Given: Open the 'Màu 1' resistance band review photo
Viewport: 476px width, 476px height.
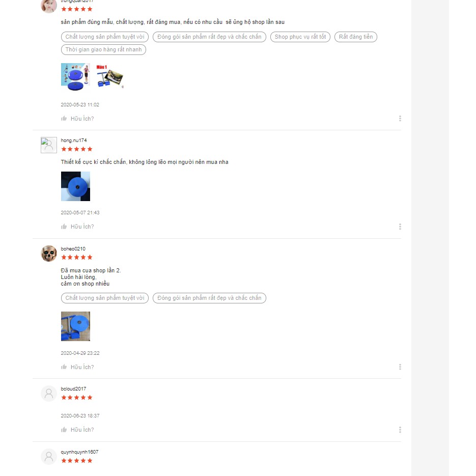Looking at the screenshot, I should (110, 77).
